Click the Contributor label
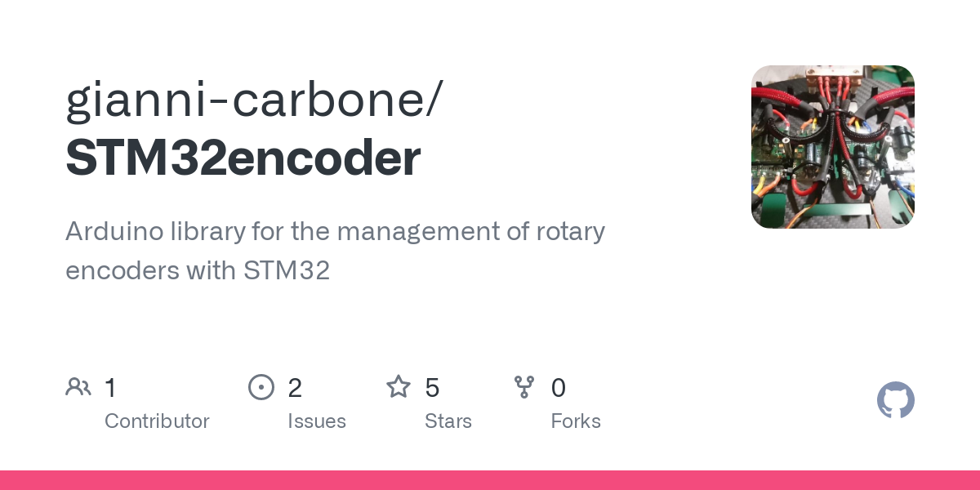The image size is (980, 490). click(157, 421)
